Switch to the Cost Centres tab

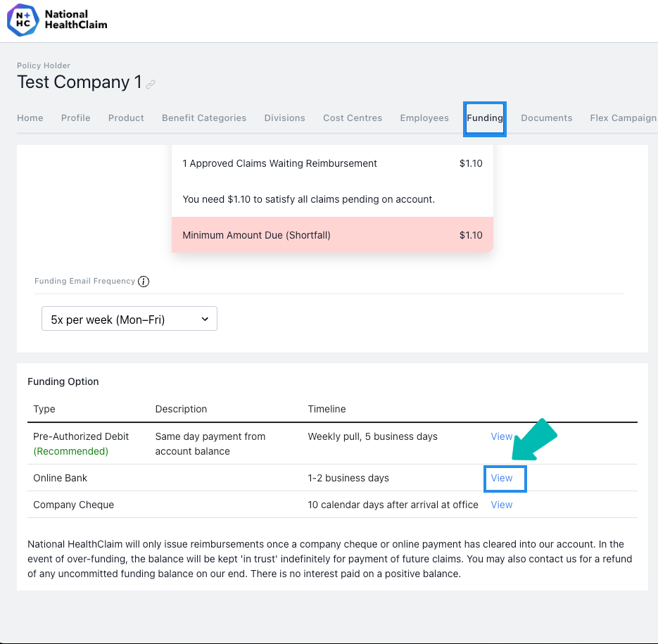tap(353, 118)
